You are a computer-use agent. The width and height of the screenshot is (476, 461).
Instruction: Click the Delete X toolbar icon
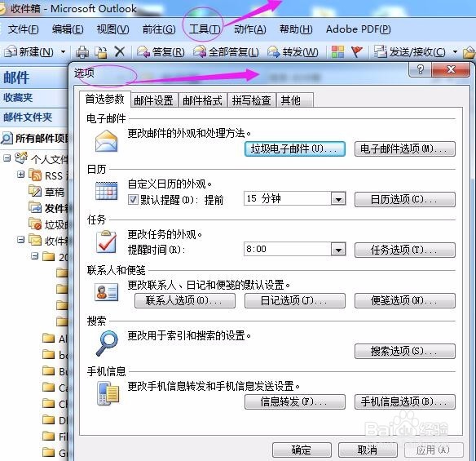(x=120, y=51)
